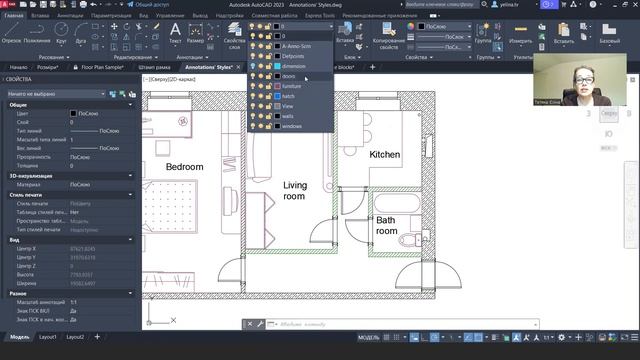This screenshot has height=360, width=640.
Task: Click the Измерить measure tool
Action: click(520, 33)
